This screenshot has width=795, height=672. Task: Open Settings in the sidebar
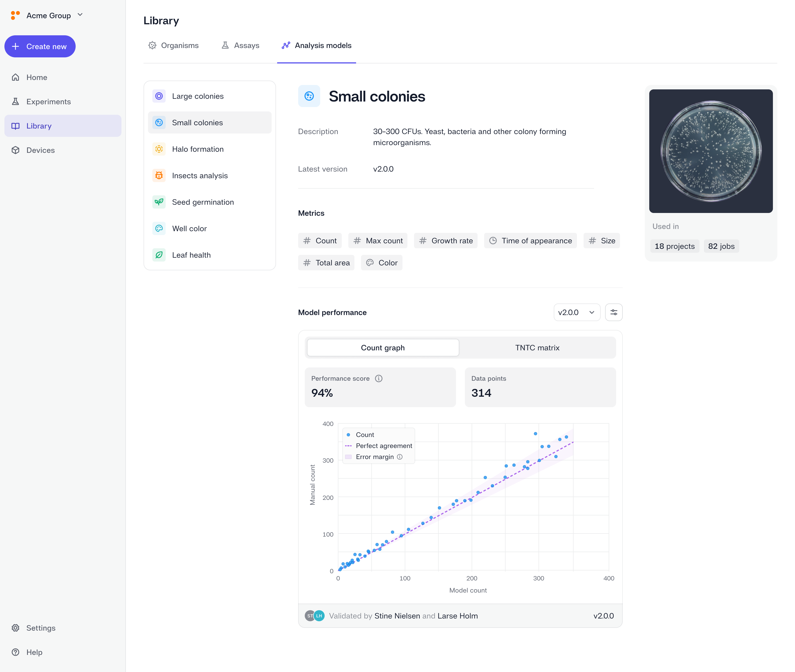tap(63, 628)
